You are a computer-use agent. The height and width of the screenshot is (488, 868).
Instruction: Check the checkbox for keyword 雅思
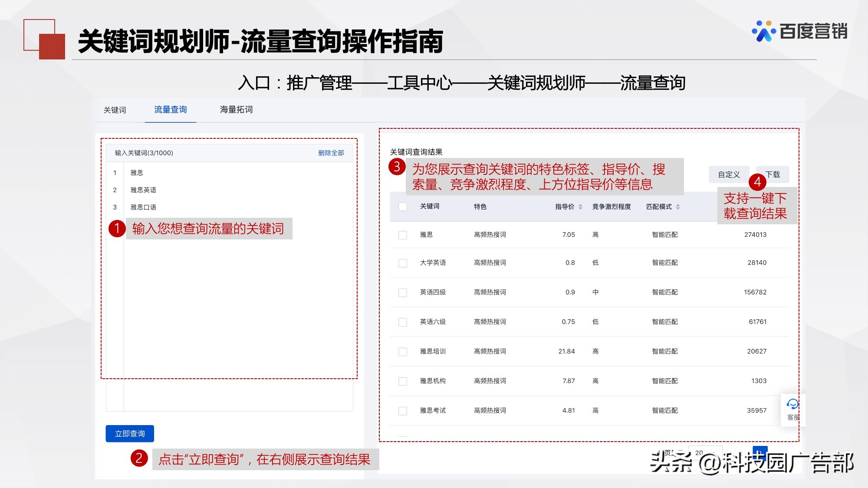[402, 235]
